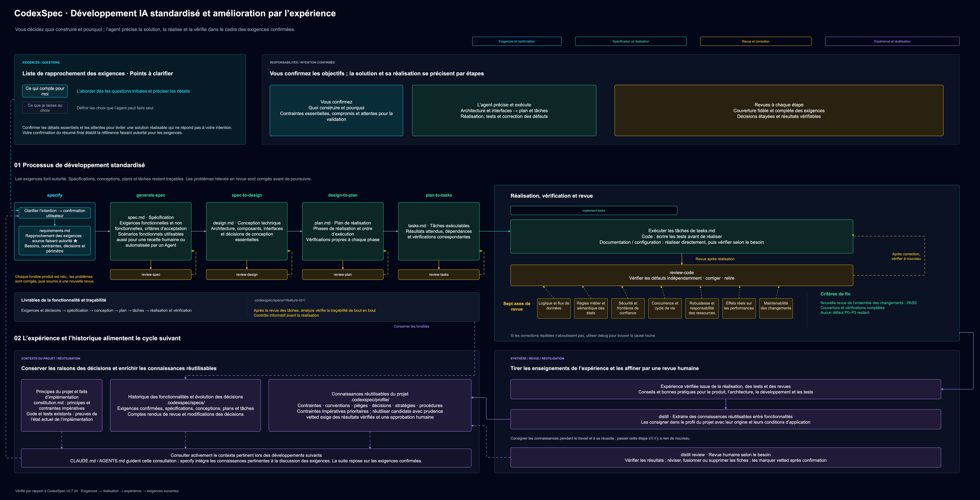Click the 'Spécification et réalisation' legend box
The width and height of the screenshot is (980, 500).
point(631,41)
